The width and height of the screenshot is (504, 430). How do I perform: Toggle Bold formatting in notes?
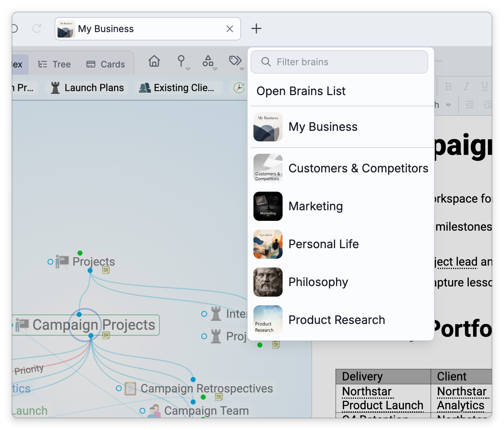click(448, 86)
